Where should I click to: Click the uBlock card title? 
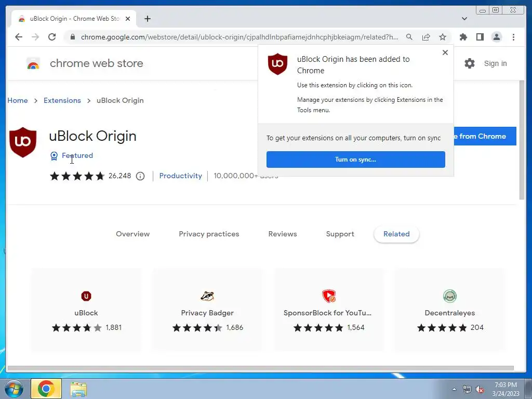tap(86, 313)
